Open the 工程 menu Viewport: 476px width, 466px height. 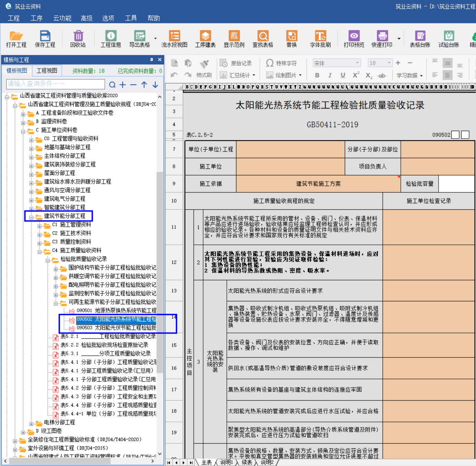pyautogui.click(x=14, y=18)
